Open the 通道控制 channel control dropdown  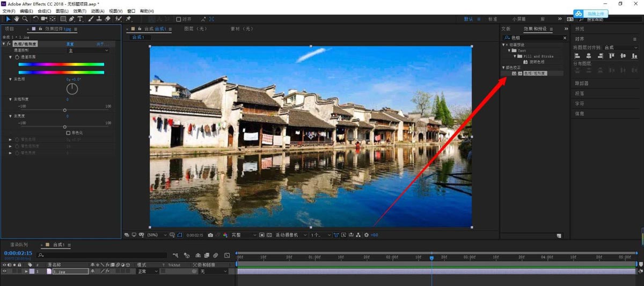pos(87,50)
